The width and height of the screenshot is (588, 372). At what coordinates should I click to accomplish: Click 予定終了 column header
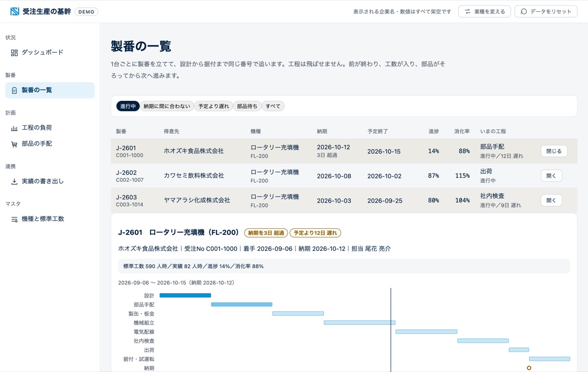(378, 131)
